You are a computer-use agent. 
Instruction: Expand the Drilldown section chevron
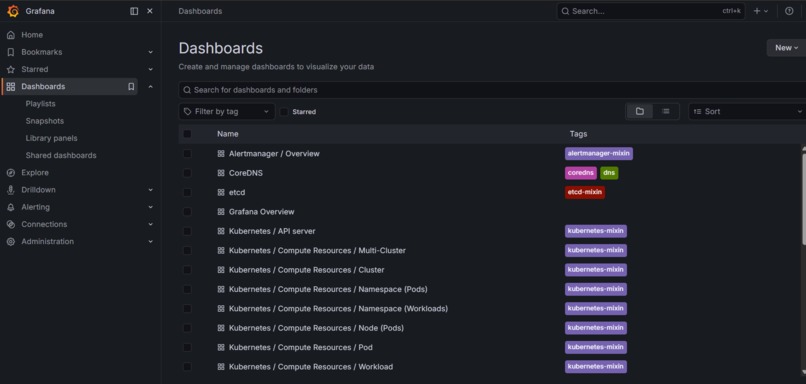[x=150, y=190]
